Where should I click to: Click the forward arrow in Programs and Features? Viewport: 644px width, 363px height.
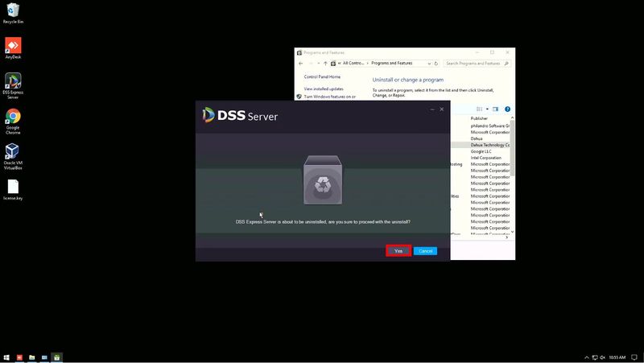[311, 64]
